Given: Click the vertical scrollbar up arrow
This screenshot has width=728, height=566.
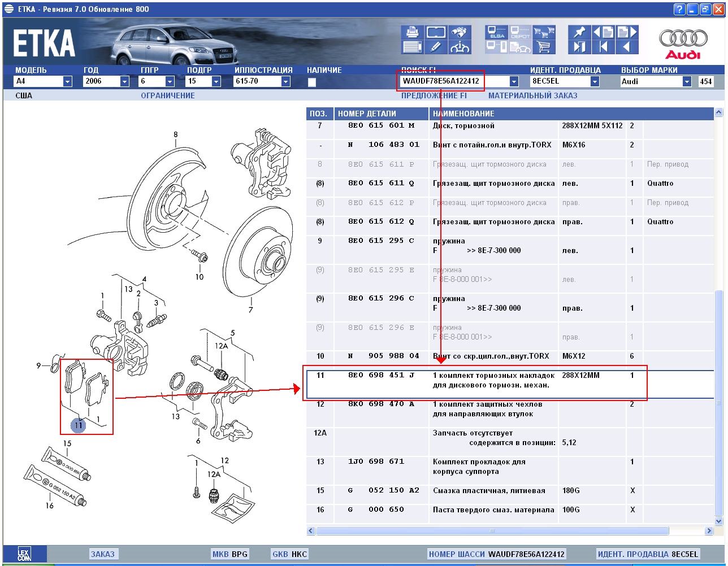Looking at the screenshot, I should (x=719, y=113).
